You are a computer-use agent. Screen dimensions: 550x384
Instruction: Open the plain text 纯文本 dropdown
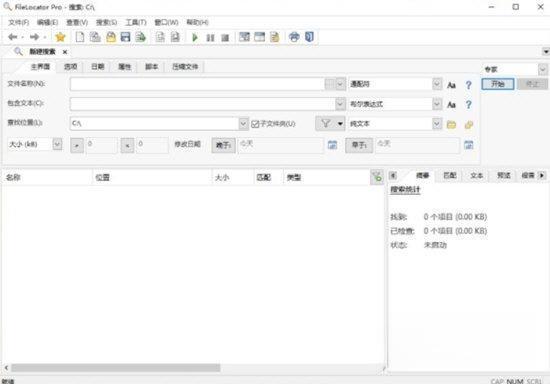coord(437,123)
